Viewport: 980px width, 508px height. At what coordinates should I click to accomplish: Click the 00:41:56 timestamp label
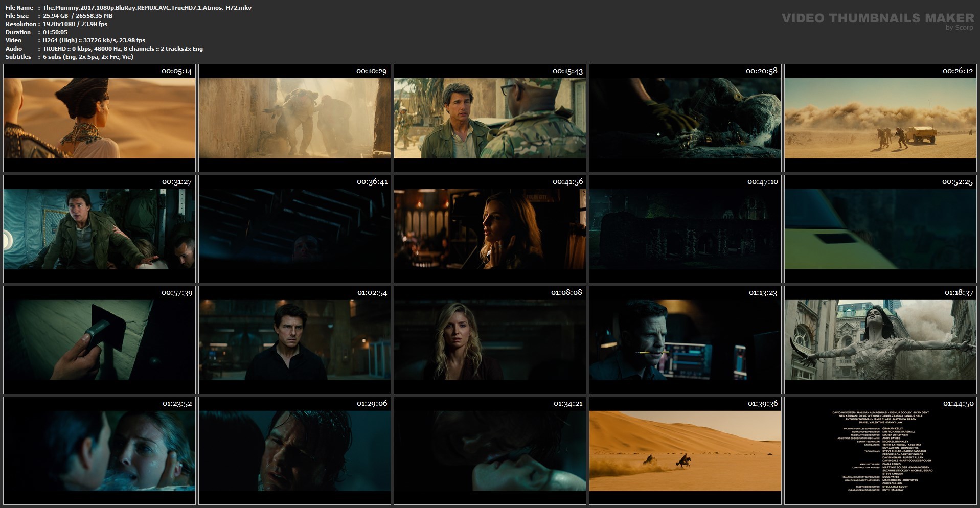[567, 182]
